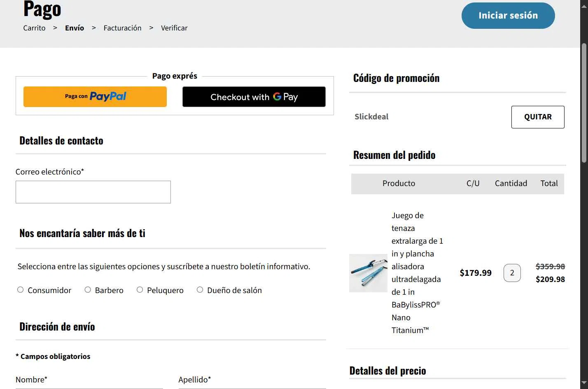Select the Barbero radio option
The height and width of the screenshot is (389, 588).
[88, 290]
